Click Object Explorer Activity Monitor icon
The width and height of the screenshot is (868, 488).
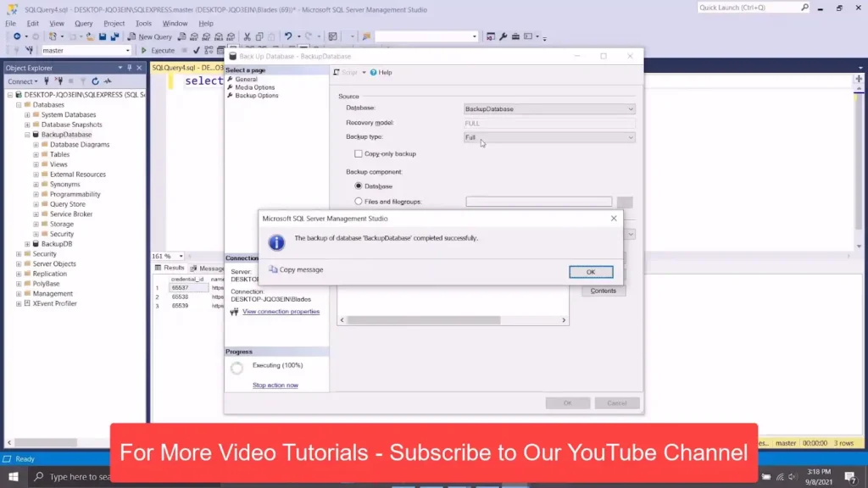click(108, 81)
